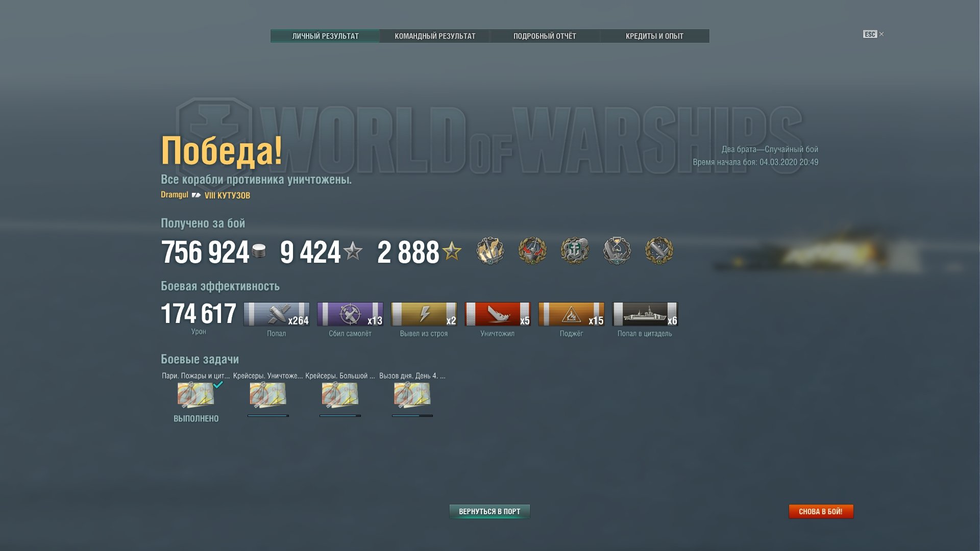Click the red achievement medal
This screenshot has width=980, height=551.
coord(532,251)
